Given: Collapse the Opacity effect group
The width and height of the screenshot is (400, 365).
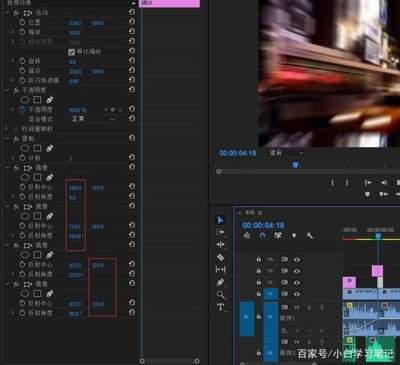Looking at the screenshot, I should click(x=7, y=90).
